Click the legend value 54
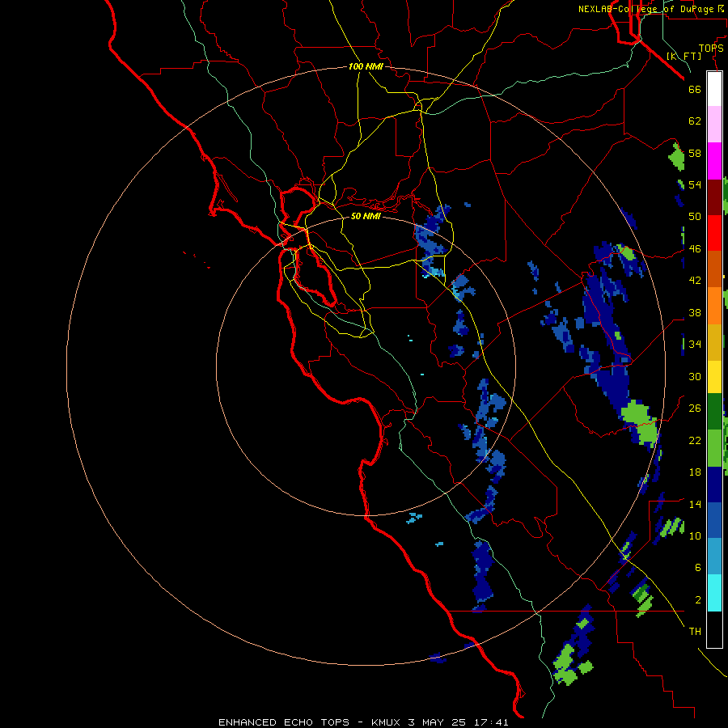The image size is (728, 728). click(x=695, y=184)
